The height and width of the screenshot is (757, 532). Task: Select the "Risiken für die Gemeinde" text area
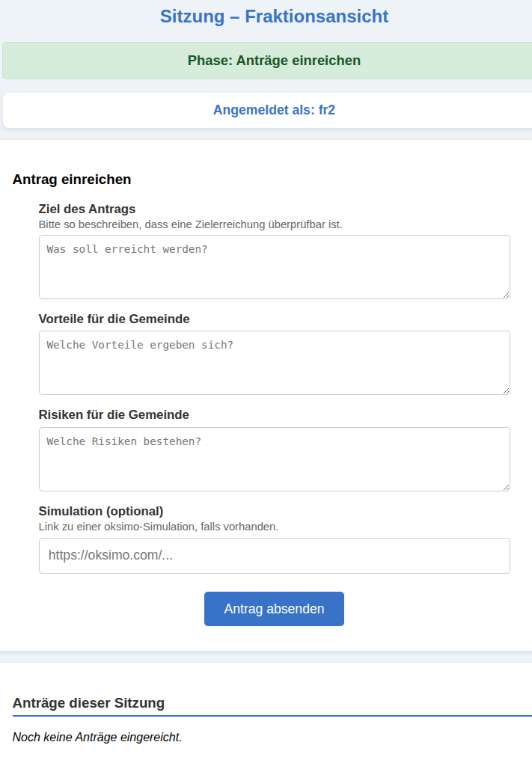(274, 459)
